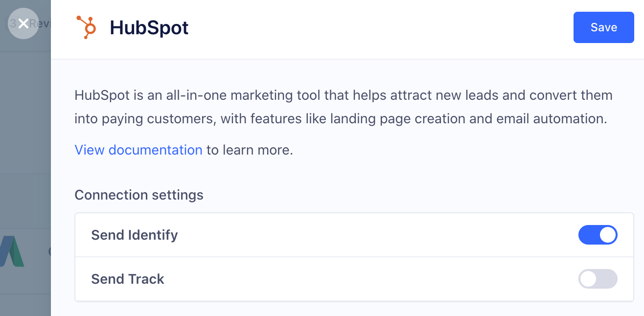
Task: Enable the Send Track toggle
Action: coord(598,279)
